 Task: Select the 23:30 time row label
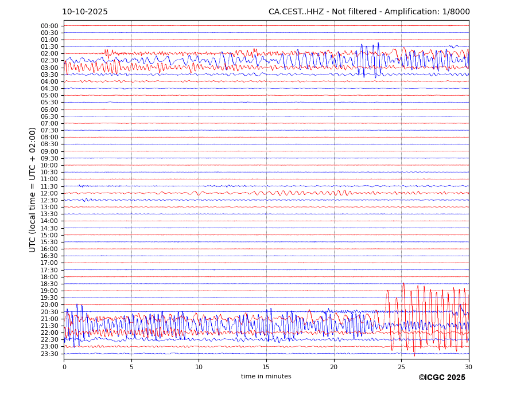49,354
